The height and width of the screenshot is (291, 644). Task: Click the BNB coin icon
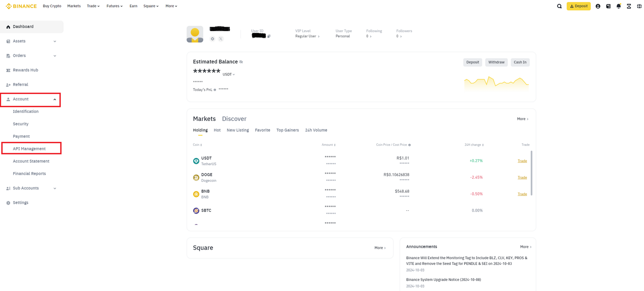coord(196,194)
